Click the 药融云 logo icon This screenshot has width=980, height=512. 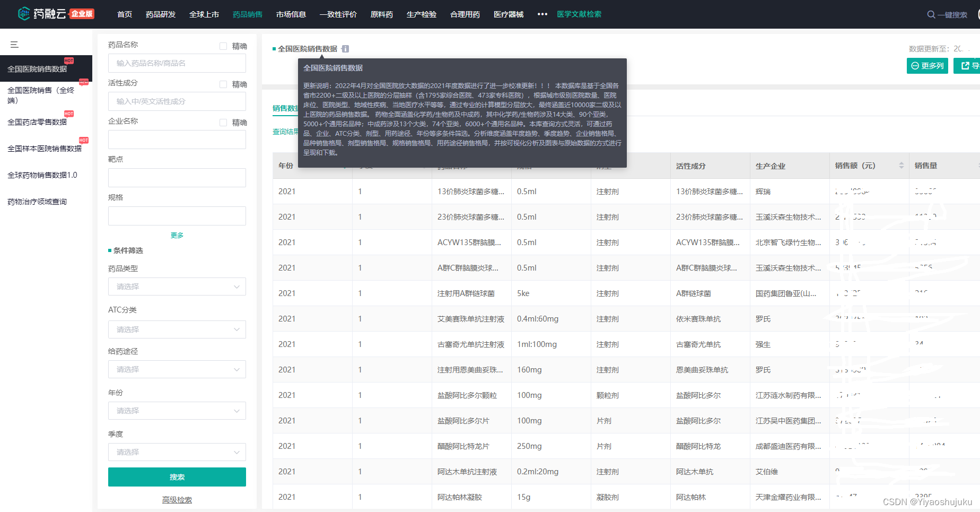pyautogui.click(x=24, y=14)
